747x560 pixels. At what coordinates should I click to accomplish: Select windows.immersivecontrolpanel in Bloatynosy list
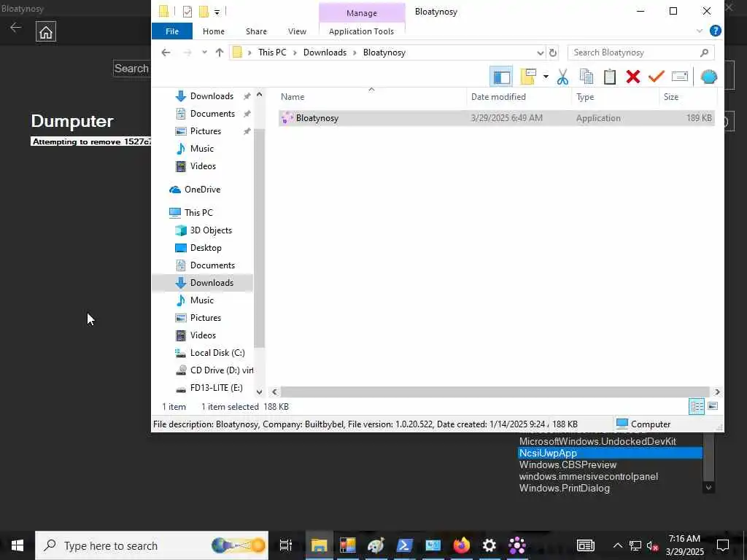coord(589,477)
